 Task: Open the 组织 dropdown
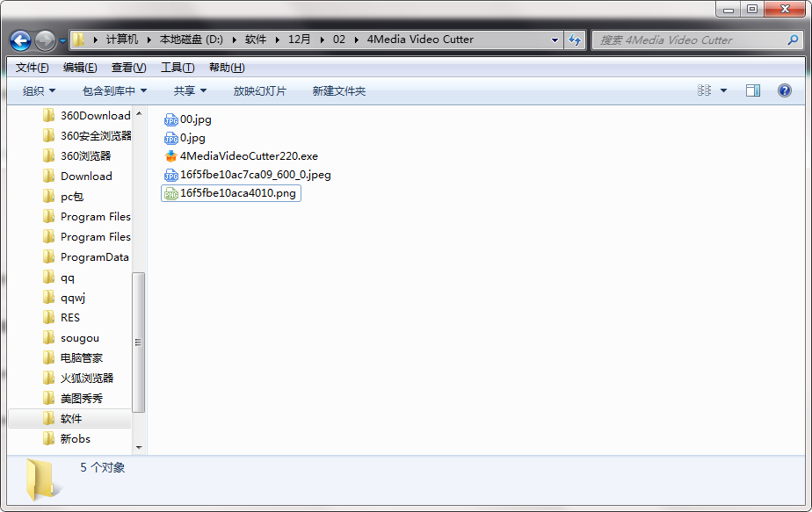pos(39,91)
